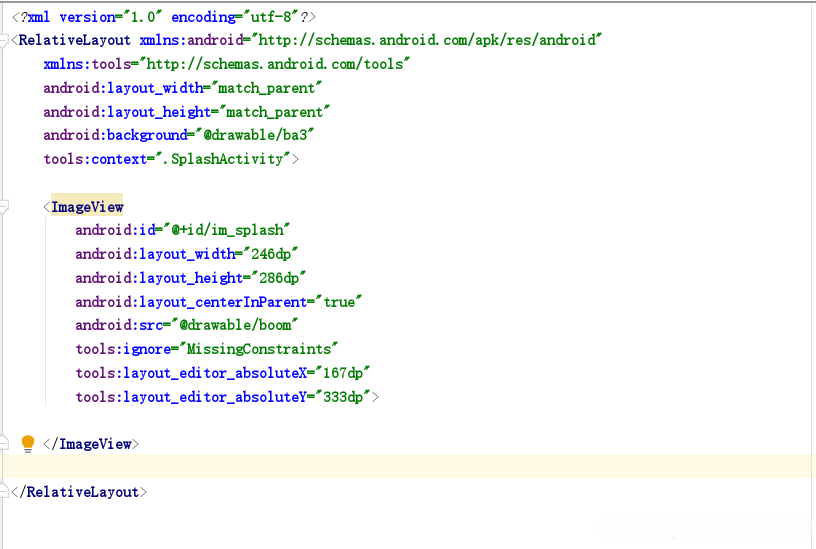
Task: Click the "@drawable/boom" src value
Action: coord(235,325)
